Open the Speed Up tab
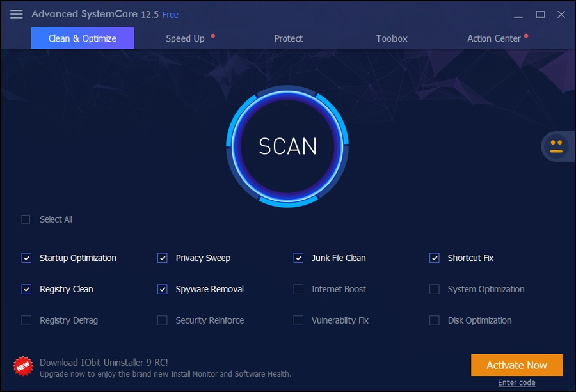The width and height of the screenshot is (576, 392). click(185, 38)
